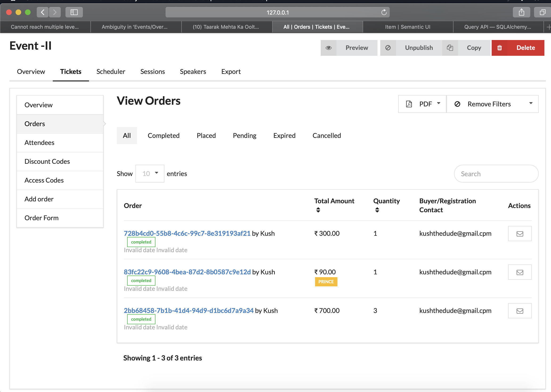Click the orders Search field

pyautogui.click(x=496, y=174)
